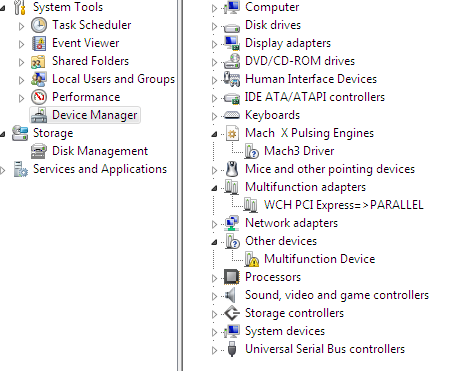Click the System devices icon
Screen dimensions: 451x371
click(232, 331)
